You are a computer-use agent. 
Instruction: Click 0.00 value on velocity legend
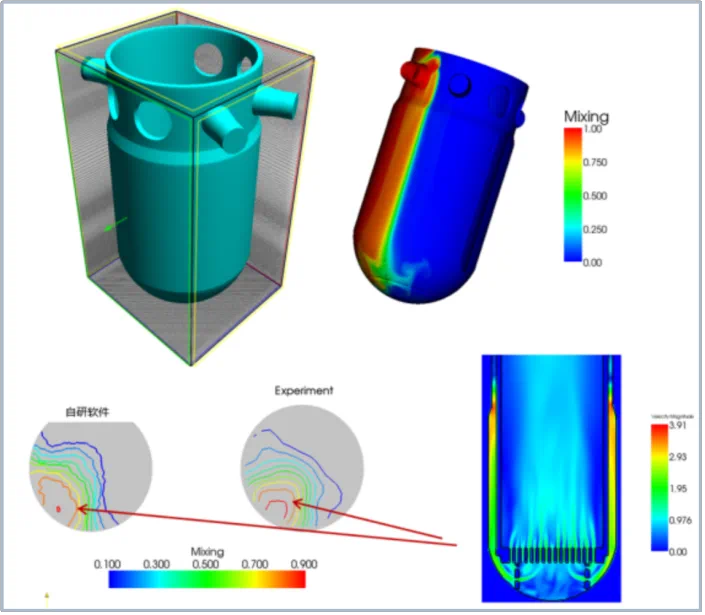click(680, 553)
